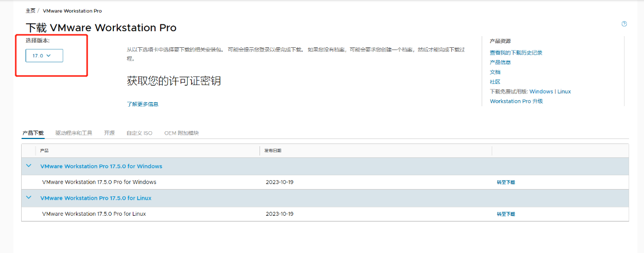Click the 产品 column header
The width and height of the screenshot is (644, 253).
pyautogui.click(x=44, y=151)
